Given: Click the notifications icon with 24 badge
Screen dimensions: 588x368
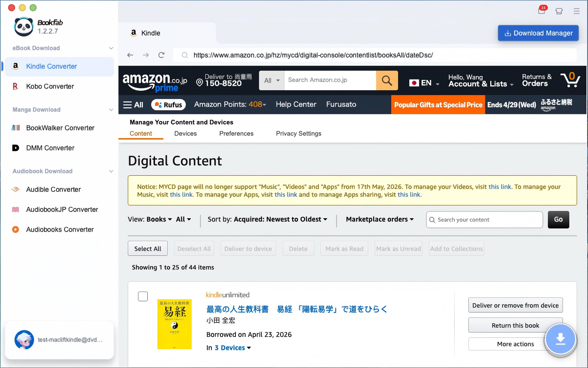Looking at the screenshot, I should click(x=542, y=10).
